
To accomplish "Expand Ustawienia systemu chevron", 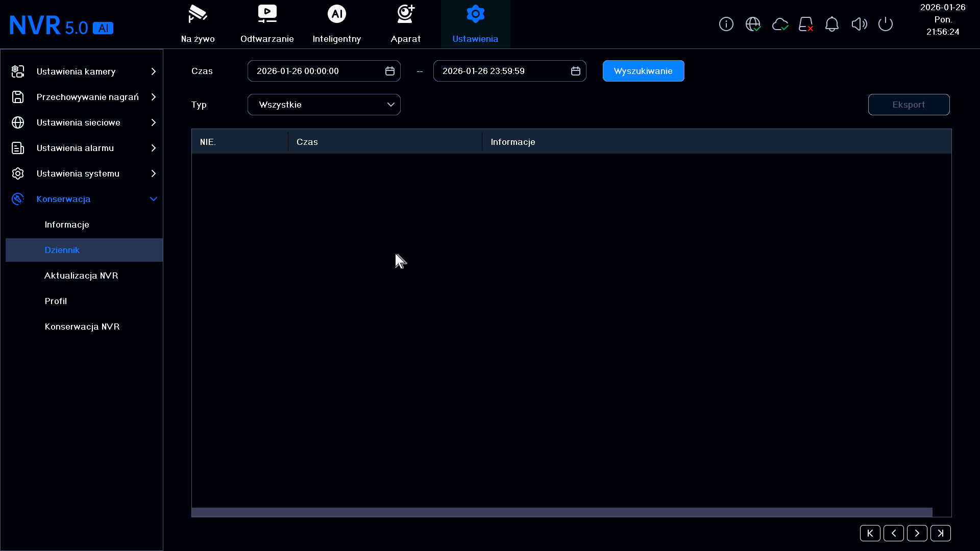I will [153, 173].
